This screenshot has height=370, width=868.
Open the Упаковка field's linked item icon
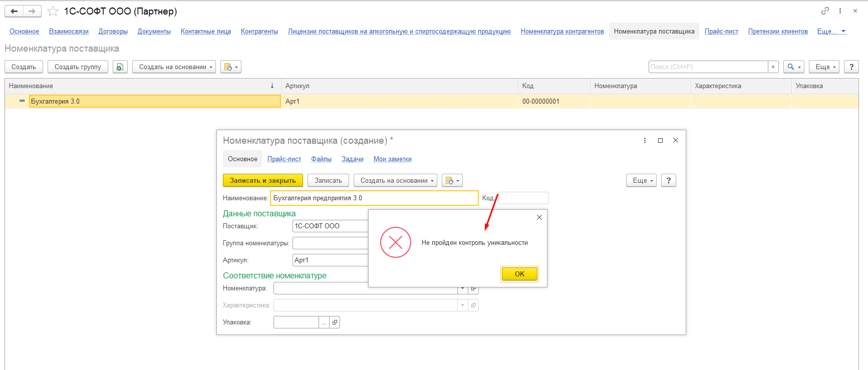click(x=335, y=322)
